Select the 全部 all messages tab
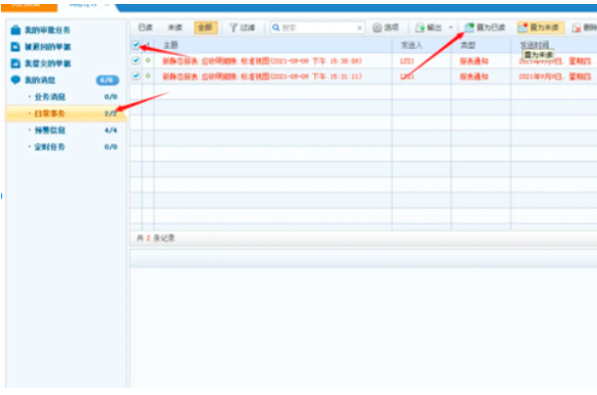 pos(206,27)
